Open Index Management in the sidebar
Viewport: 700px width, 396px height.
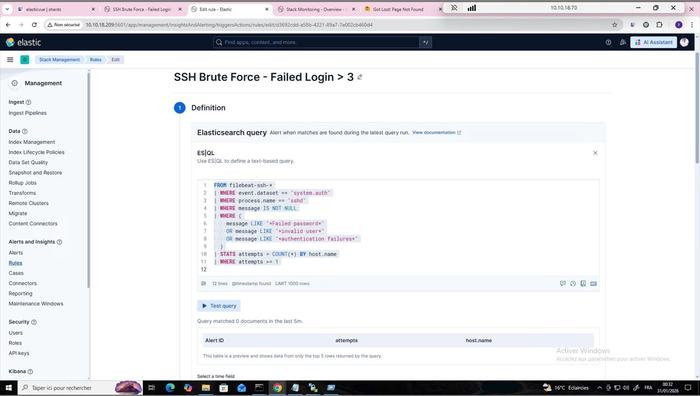pyautogui.click(x=32, y=142)
